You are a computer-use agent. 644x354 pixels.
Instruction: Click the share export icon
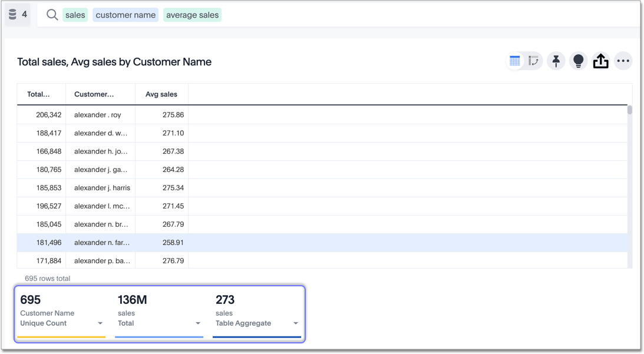pyautogui.click(x=600, y=61)
